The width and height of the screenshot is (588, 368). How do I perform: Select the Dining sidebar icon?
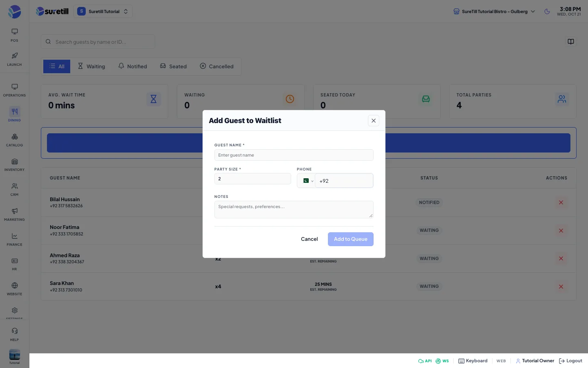tap(14, 115)
